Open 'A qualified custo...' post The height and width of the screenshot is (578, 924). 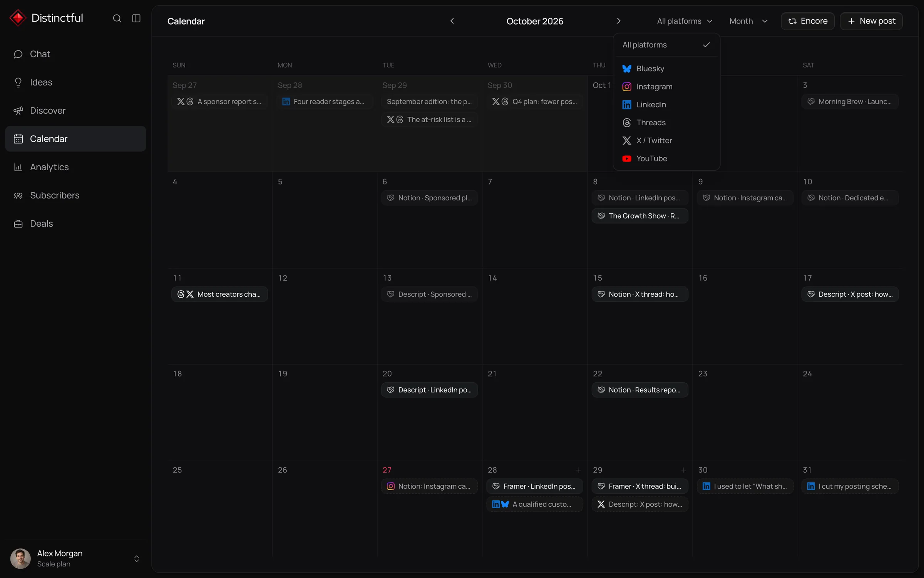535,504
